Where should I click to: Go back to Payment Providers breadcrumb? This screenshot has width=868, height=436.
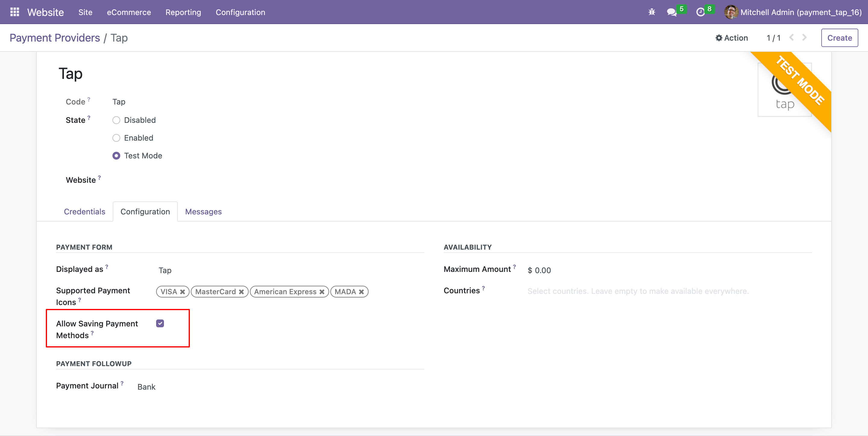click(55, 38)
